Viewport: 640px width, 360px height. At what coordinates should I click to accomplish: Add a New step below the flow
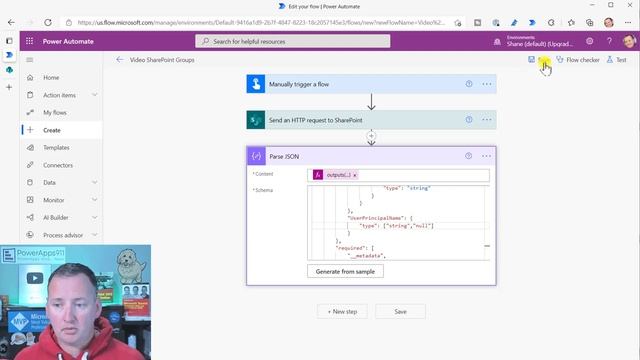pyautogui.click(x=342, y=311)
